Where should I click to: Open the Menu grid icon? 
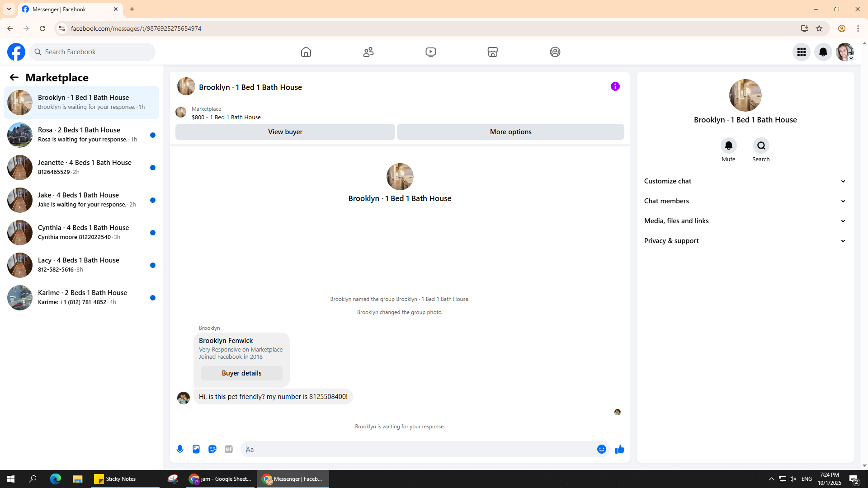coord(802,52)
